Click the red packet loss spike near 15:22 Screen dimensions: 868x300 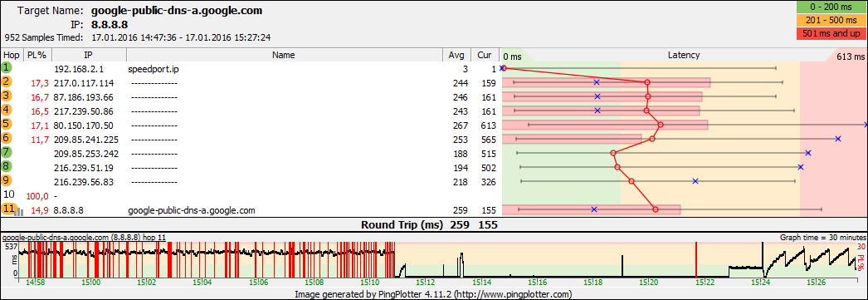point(696,259)
